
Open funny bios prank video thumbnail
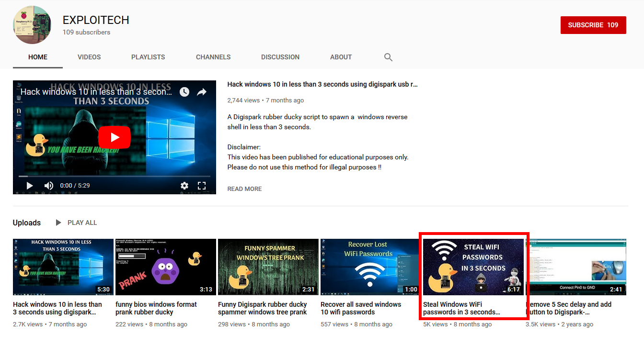pos(166,267)
